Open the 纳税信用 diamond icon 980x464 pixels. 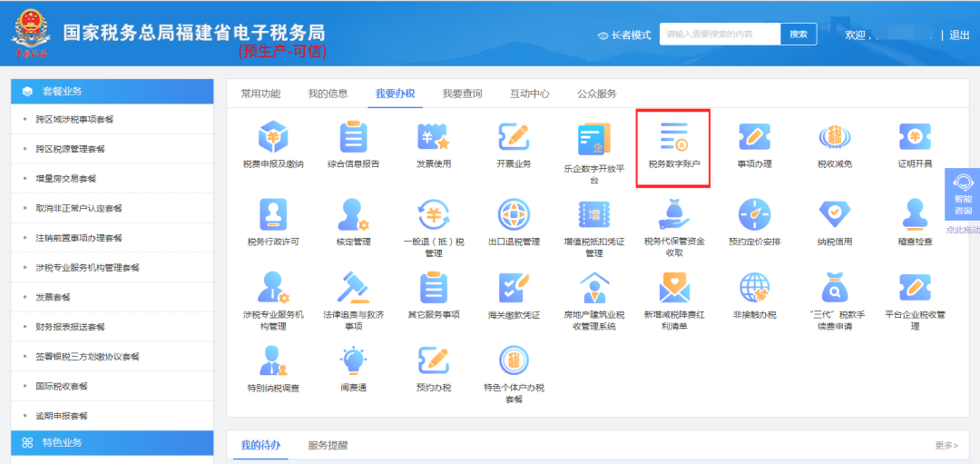point(835,214)
